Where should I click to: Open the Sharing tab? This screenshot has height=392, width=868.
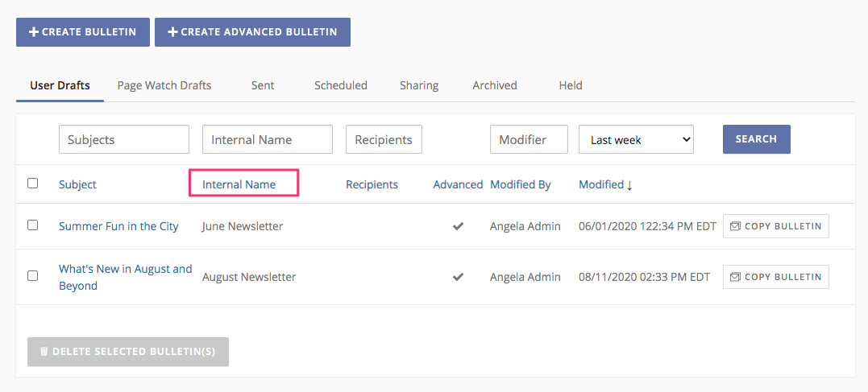(x=419, y=85)
